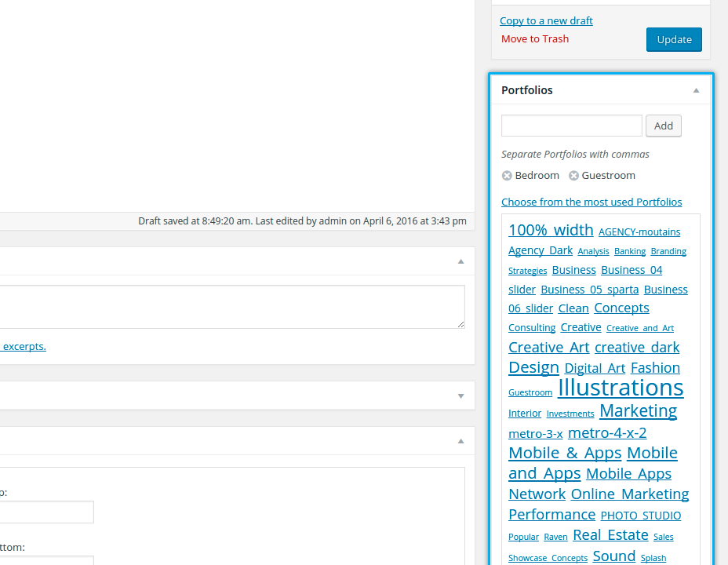Toggle Choose from the most used Portfolios

pyautogui.click(x=591, y=202)
